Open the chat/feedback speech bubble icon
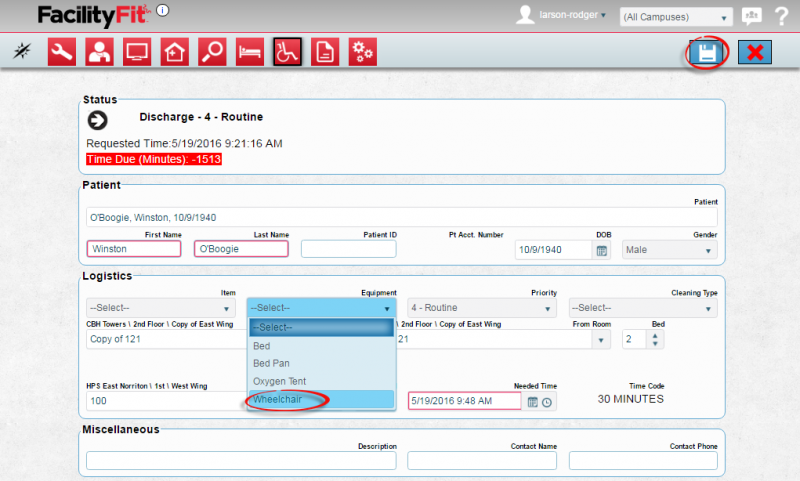The height and width of the screenshot is (481, 800). coord(752,16)
